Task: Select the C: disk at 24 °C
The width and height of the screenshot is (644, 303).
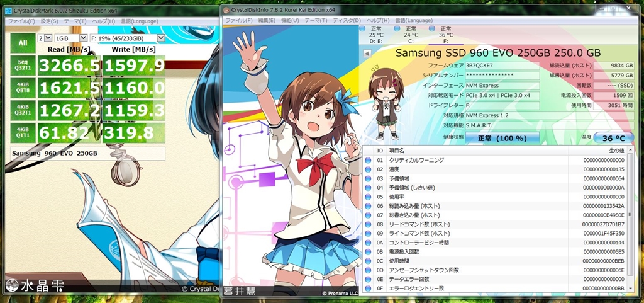Action: point(411,35)
